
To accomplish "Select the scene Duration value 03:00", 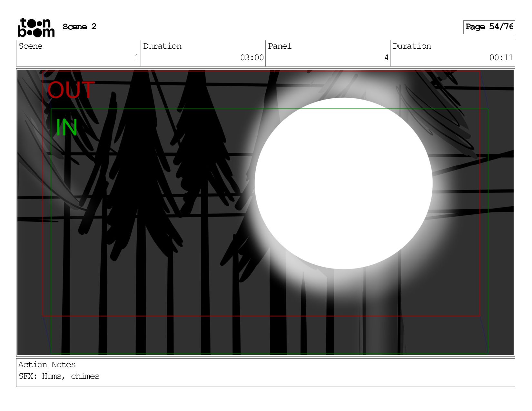I will pos(252,58).
